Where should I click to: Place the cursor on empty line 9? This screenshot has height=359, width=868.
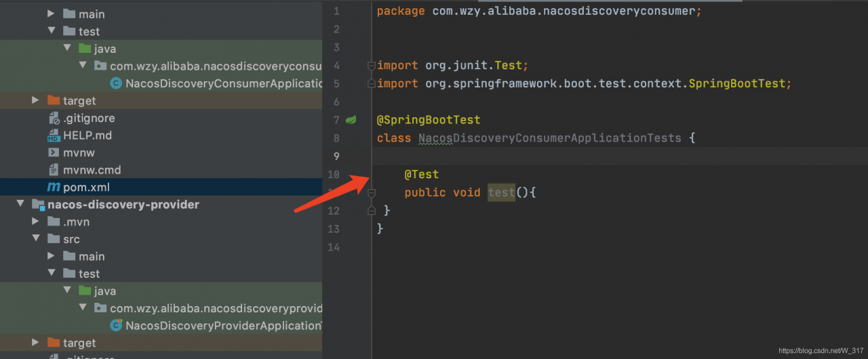tap(620, 156)
